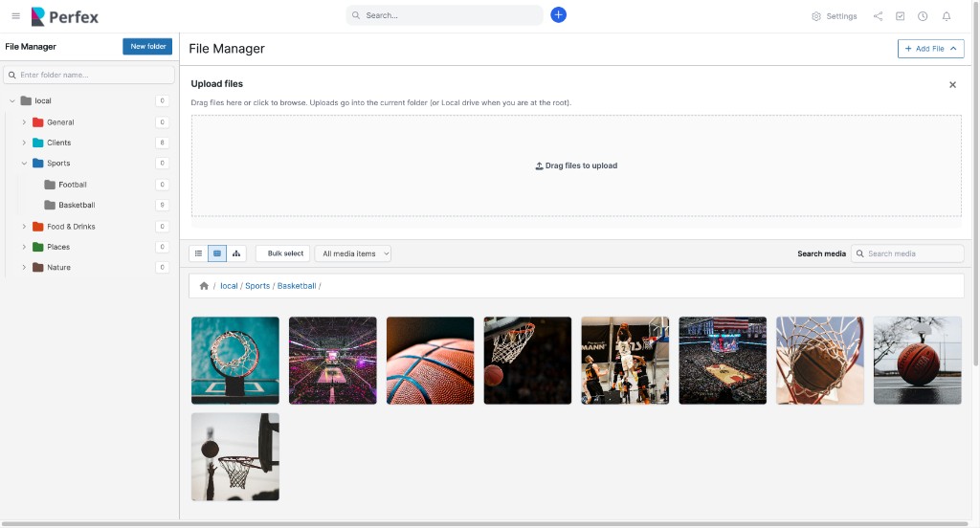Click the Bulk select button
Image resolution: width=980 pixels, height=528 pixels.
(284, 253)
